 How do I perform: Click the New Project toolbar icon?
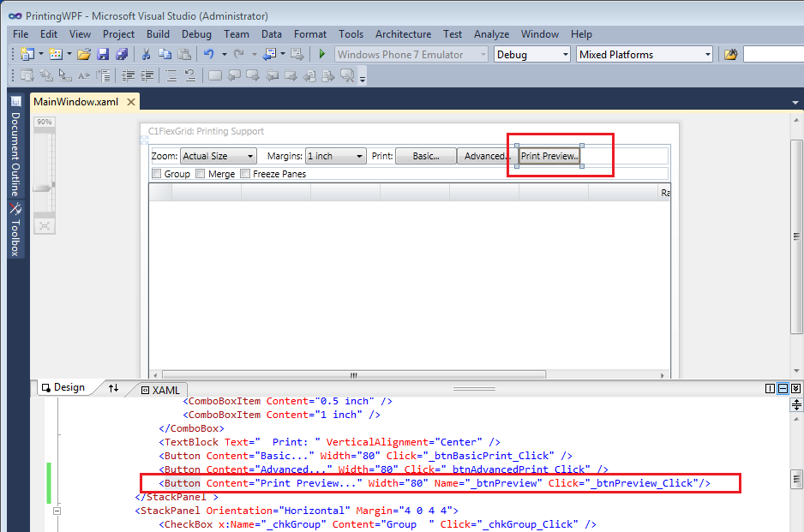coord(27,54)
